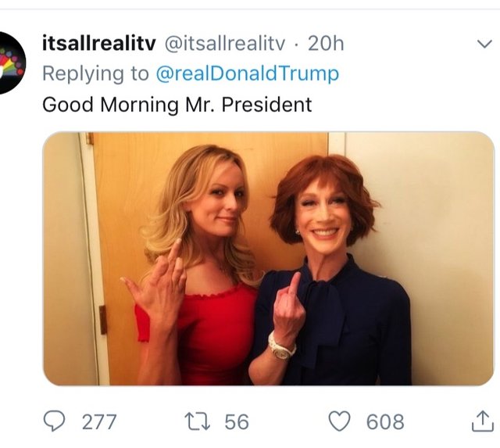Open the itsallrealitv profile avatar
Viewport: 500px width, 448px height.
(x=11, y=63)
